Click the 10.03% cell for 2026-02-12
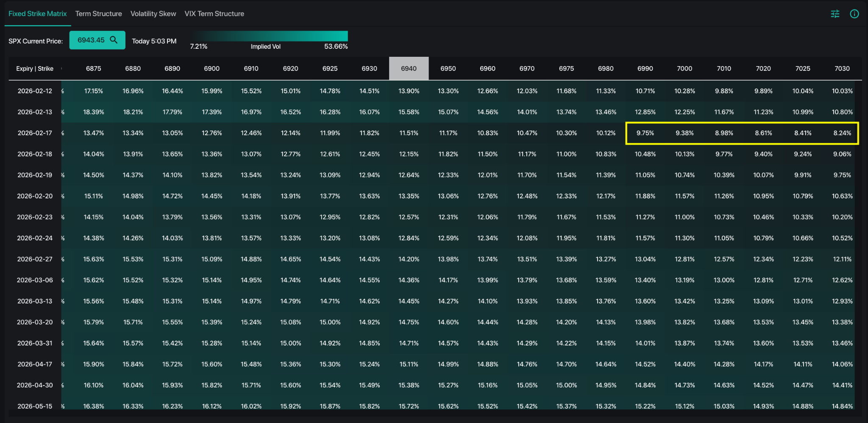868x423 pixels. 842,91
